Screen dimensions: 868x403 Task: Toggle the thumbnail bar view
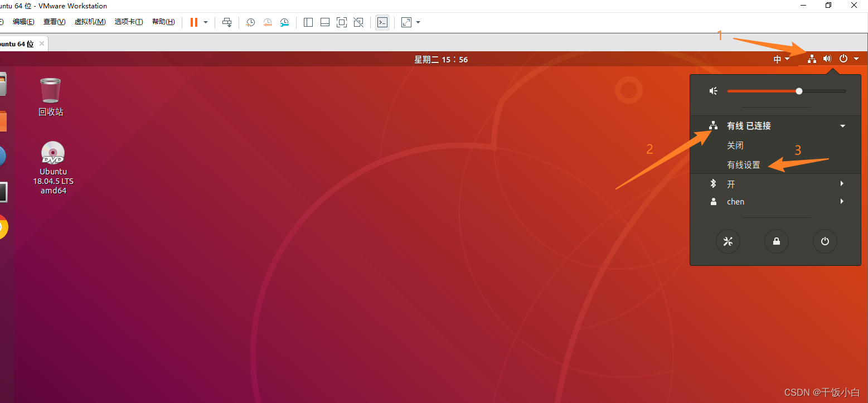(x=325, y=22)
